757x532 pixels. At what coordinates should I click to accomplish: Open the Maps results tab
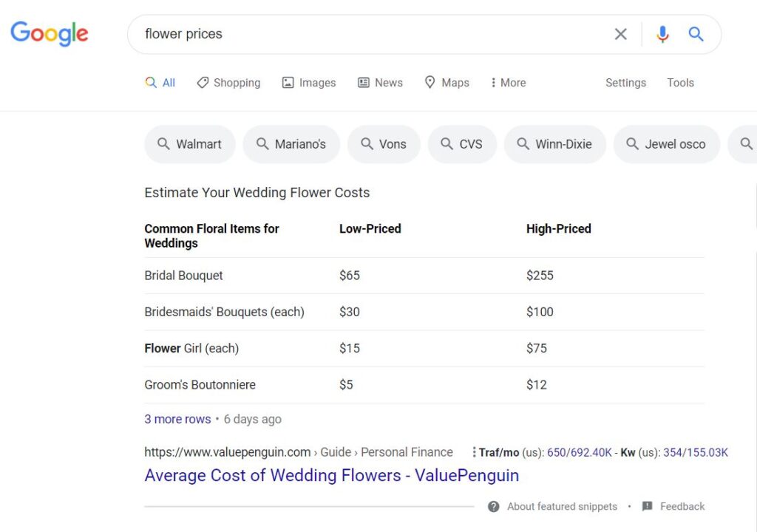pyautogui.click(x=447, y=83)
